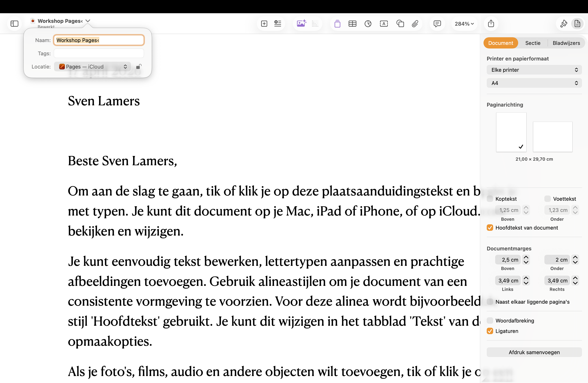Open the A4 paper size dropdown

click(x=534, y=83)
